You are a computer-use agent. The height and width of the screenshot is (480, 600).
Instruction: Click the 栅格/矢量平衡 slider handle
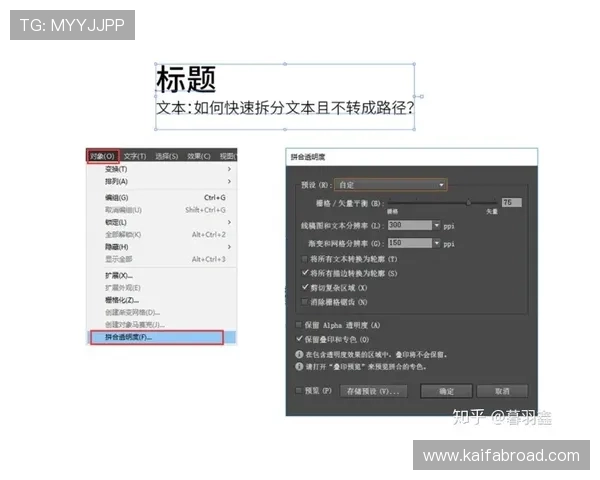click(468, 202)
